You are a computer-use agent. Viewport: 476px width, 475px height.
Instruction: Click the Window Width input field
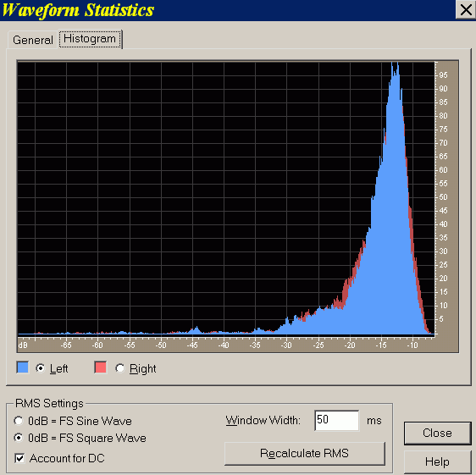pyautogui.click(x=337, y=420)
